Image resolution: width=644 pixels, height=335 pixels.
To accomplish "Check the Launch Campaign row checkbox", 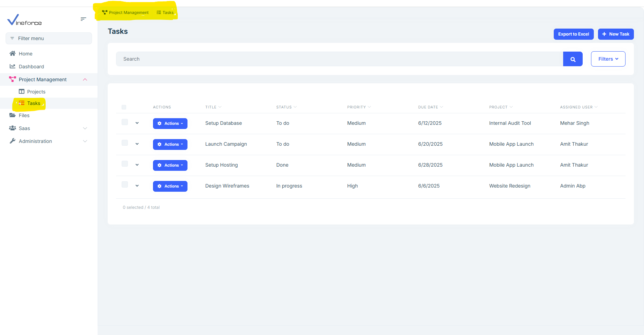I will point(125,143).
